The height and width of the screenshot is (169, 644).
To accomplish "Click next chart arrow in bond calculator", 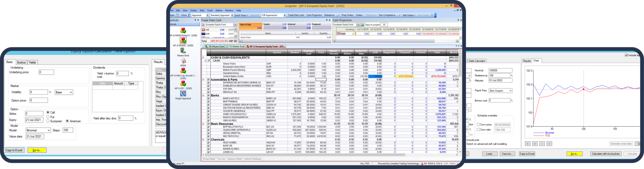I will tap(549, 144).
